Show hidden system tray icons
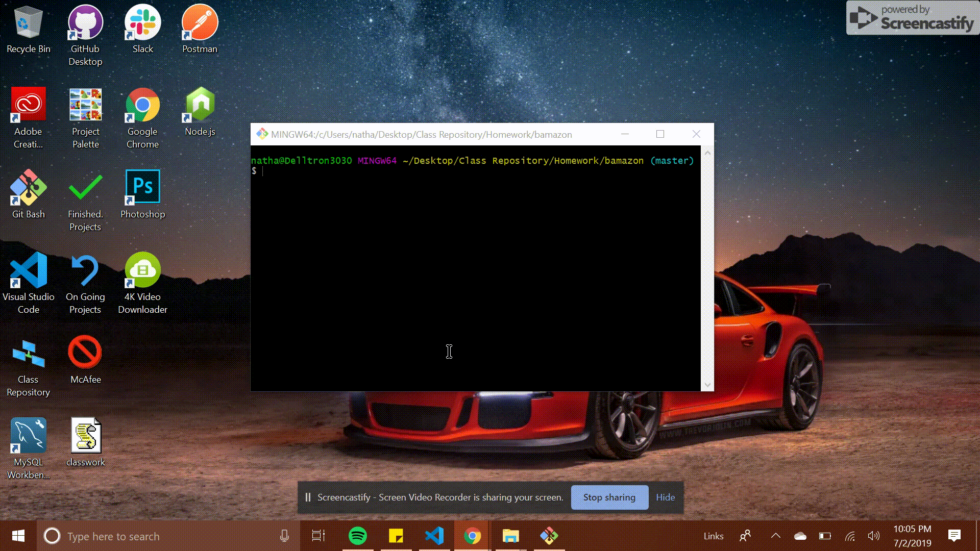This screenshot has width=980, height=551. pos(775,536)
